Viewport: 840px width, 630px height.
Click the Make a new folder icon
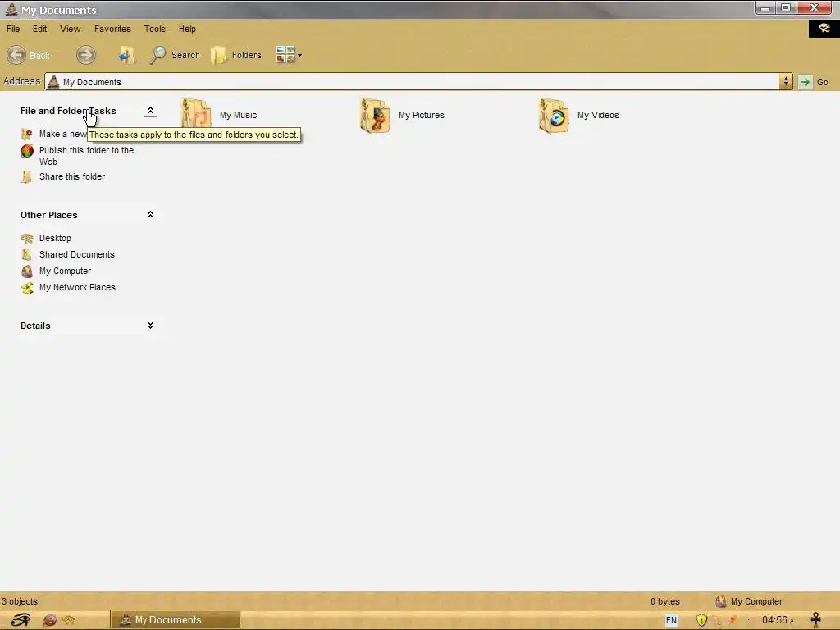(x=27, y=134)
